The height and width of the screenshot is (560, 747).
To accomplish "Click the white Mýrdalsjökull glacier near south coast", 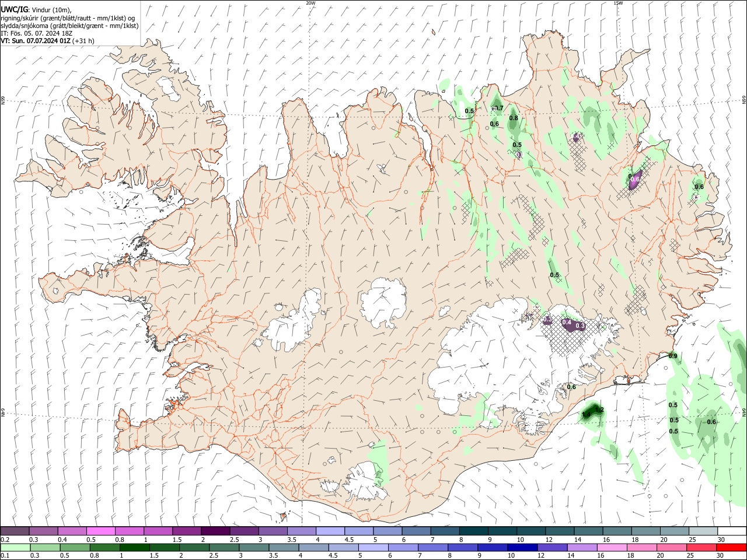I will (365, 483).
